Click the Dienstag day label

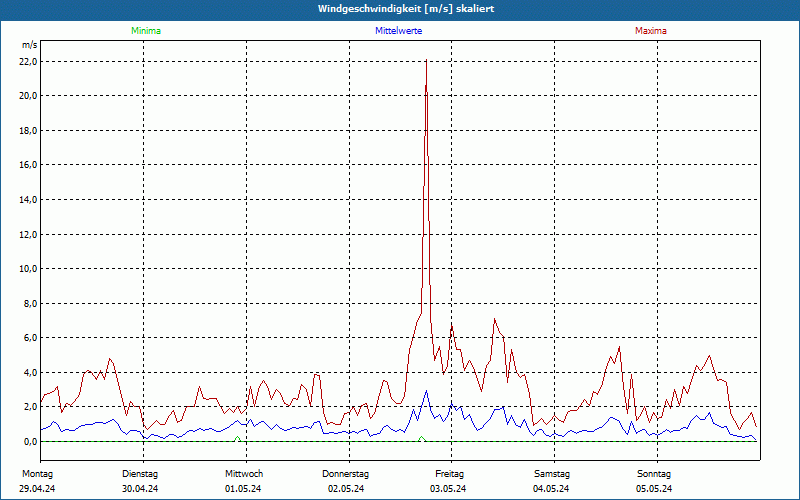click(140, 474)
